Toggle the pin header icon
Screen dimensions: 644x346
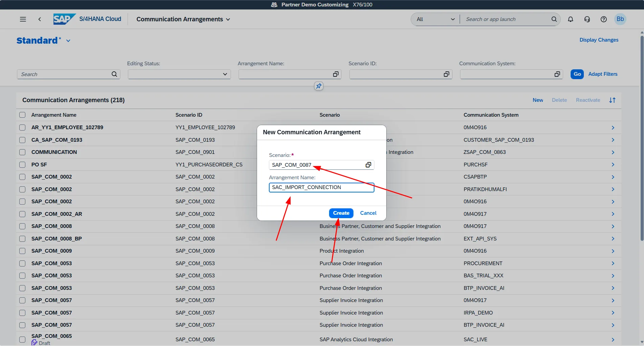point(319,86)
